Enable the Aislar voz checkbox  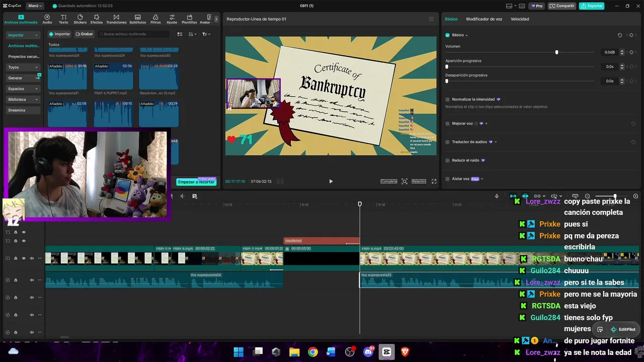pos(447,179)
